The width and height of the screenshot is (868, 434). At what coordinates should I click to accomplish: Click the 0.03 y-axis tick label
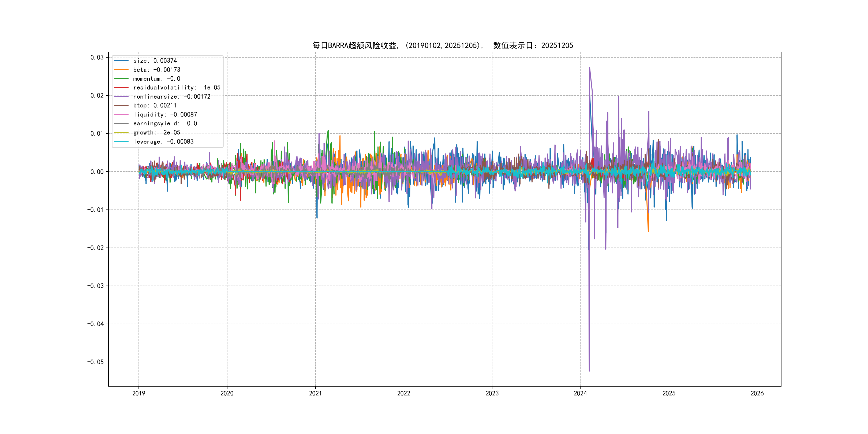(97, 58)
